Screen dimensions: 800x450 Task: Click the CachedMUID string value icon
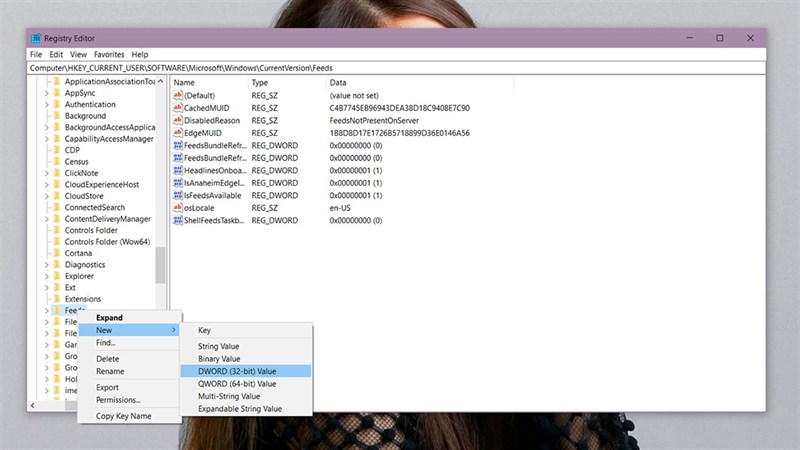(178, 108)
